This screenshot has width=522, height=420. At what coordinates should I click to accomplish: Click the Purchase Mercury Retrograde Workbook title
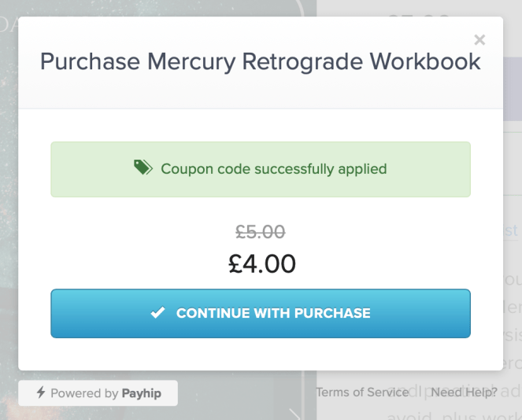click(x=261, y=61)
